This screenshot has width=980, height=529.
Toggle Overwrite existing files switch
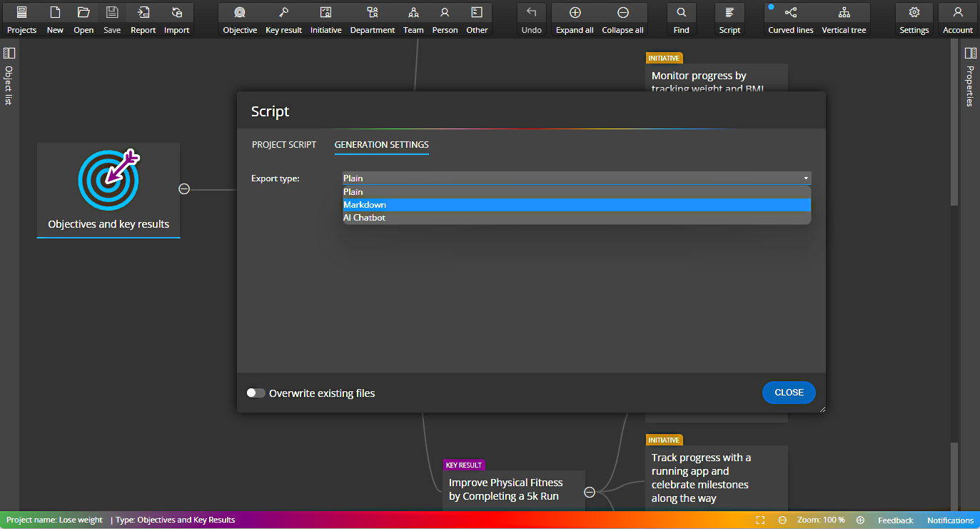[256, 393]
